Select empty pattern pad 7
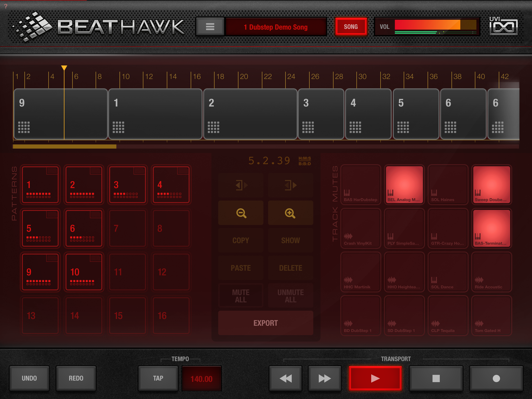The width and height of the screenshot is (532, 399). click(x=127, y=228)
